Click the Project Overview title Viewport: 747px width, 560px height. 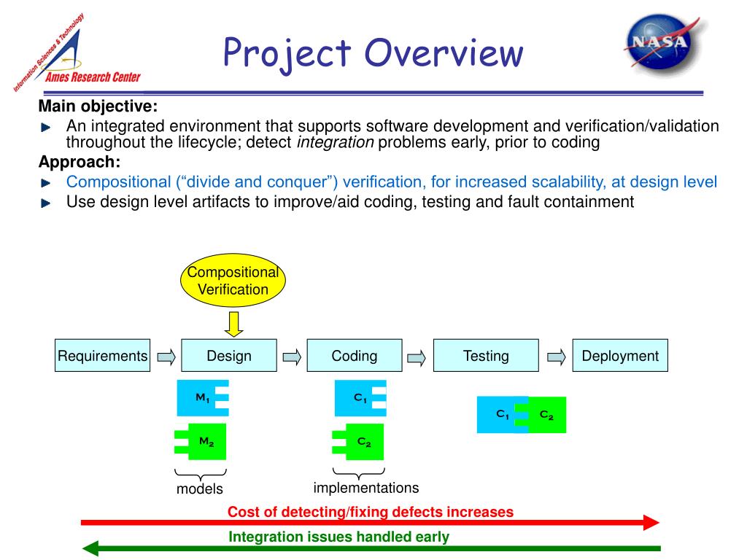coord(373,54)
